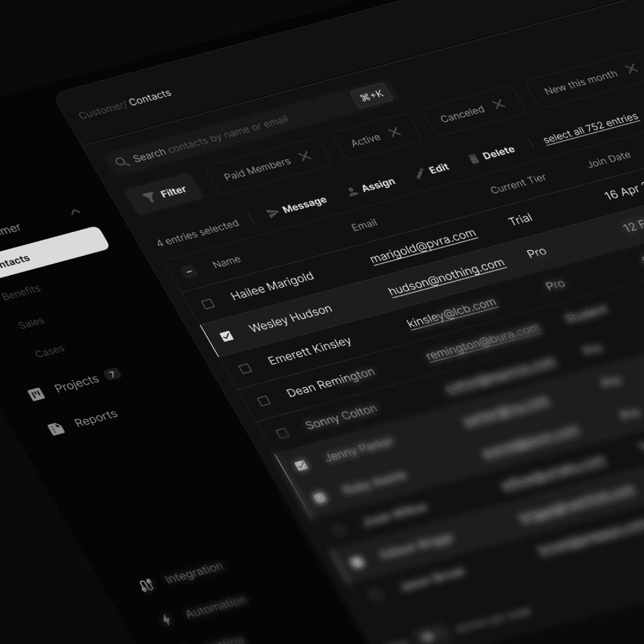Viewport: 644px width, 644px height.
Task: Check the Hailee Marigold row checkbox
Action: tap(208, 304)
